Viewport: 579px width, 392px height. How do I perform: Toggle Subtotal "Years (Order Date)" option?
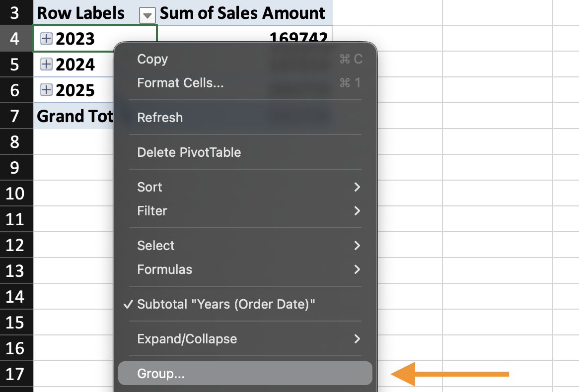click(x=226, y=304)
